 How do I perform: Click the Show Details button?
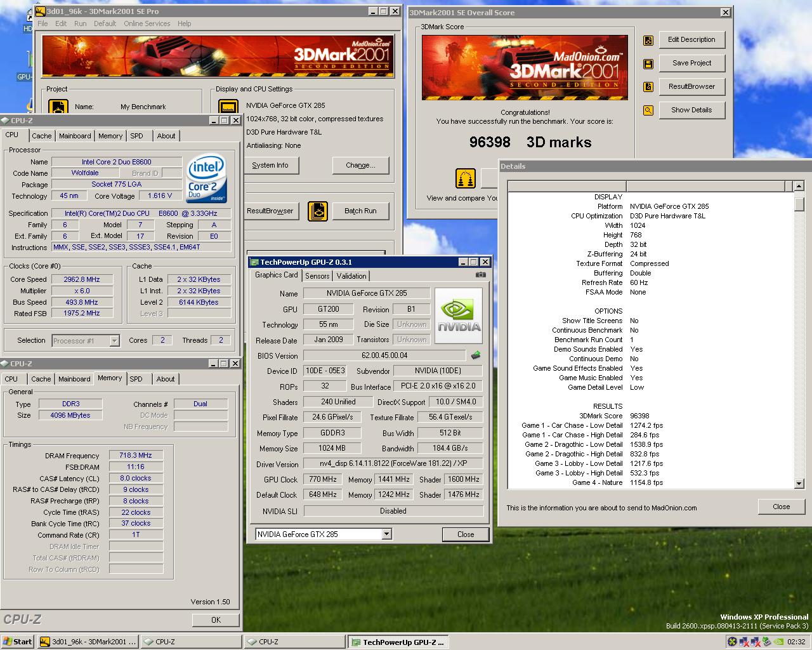pos(691,110)
